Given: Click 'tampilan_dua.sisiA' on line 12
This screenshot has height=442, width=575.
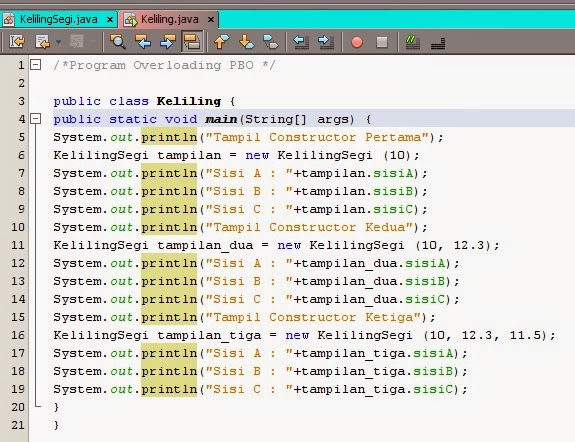Looking at the screenshot, I should [373, 263].
